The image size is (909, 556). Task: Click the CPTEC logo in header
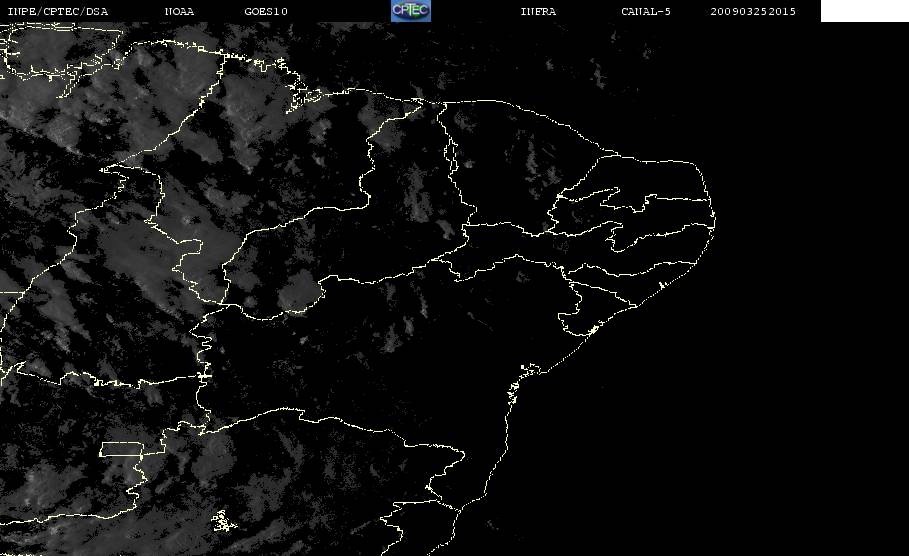tap(410, 10)
